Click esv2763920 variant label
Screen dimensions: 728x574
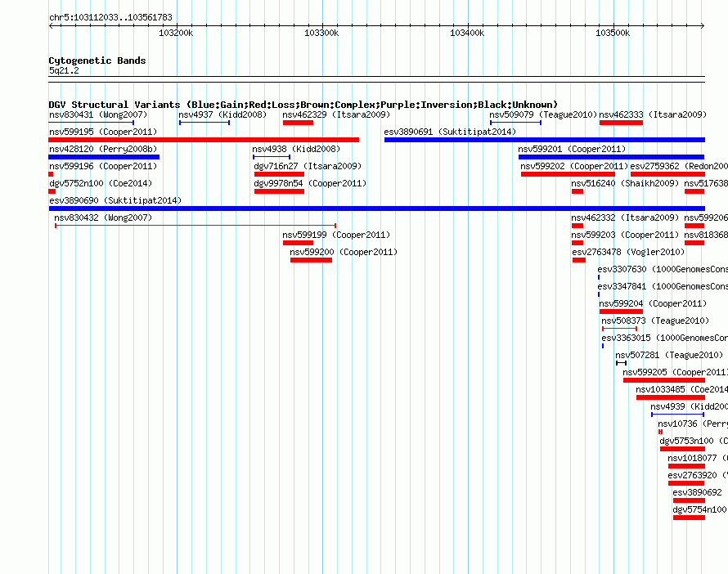coord(698,475)
